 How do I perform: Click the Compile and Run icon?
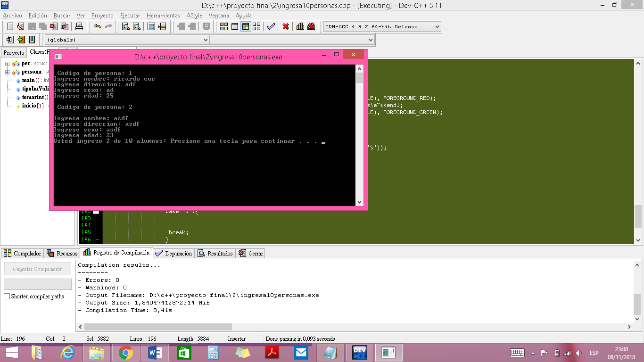[x=246, y=26]
